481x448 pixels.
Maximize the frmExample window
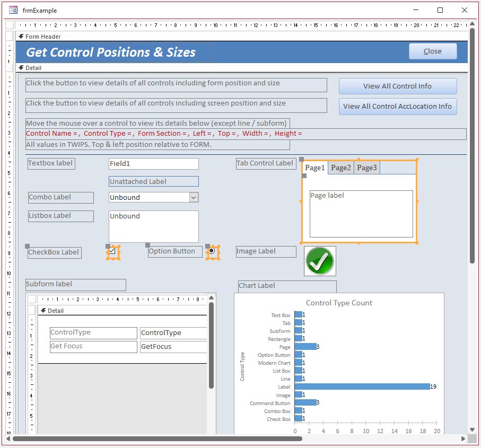tap(440, 10)
